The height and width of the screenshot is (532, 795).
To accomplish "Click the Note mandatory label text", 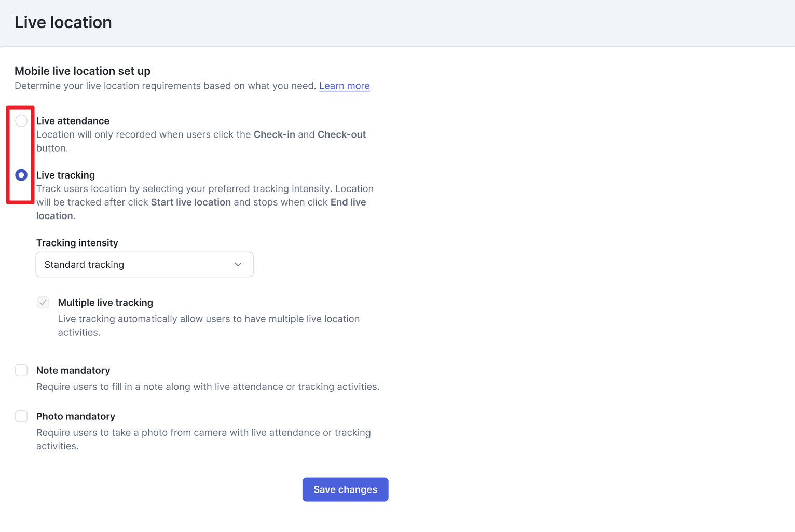I will click(x=73, y=370).
